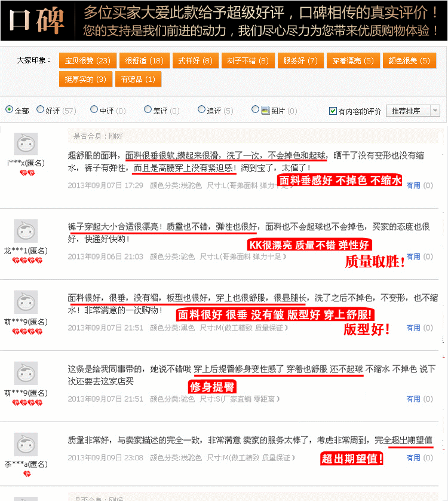The width and height of the screenshot is (448, 501).
Task: Click review date 2013年09月06日 21:03
Action: 105,257
